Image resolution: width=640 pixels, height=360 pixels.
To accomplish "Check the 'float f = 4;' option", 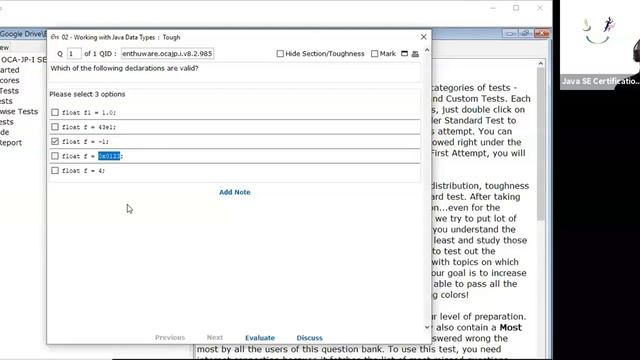I will (x=55, y=171).
